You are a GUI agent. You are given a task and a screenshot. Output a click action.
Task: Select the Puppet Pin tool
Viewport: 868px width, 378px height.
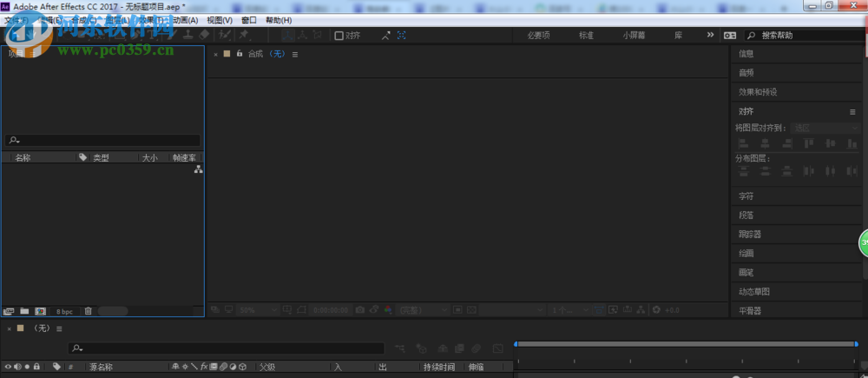(244, 35)
